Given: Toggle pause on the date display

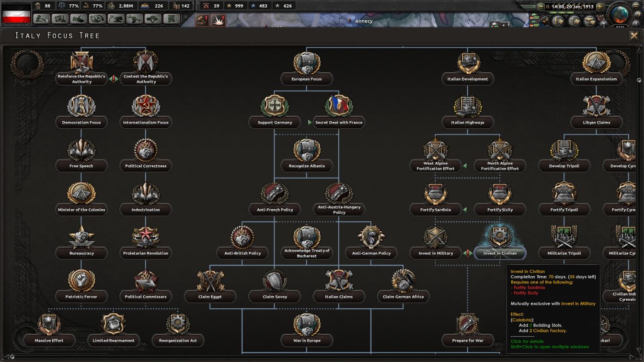Looking at the screenshot, I should [572, 7].
